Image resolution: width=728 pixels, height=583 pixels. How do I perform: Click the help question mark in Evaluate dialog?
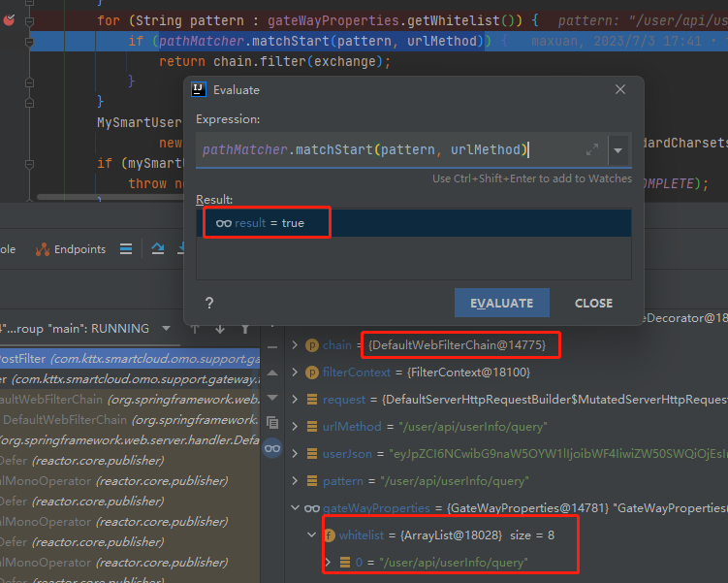point(208,304)
